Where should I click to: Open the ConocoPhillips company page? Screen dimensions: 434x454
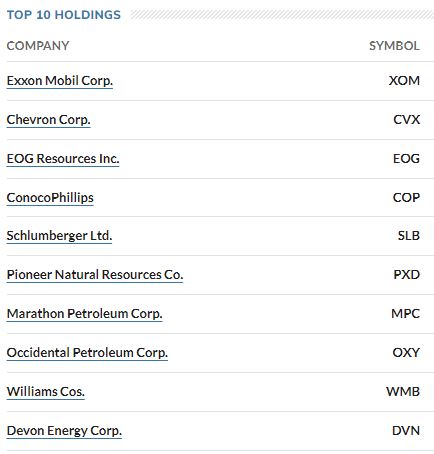pyautogui.click(x=50, y=198)
